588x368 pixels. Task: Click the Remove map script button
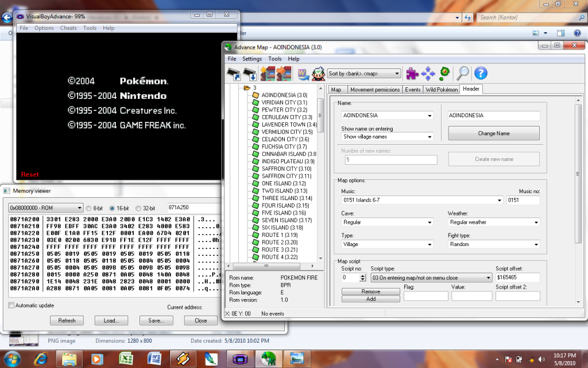point(370,292)
